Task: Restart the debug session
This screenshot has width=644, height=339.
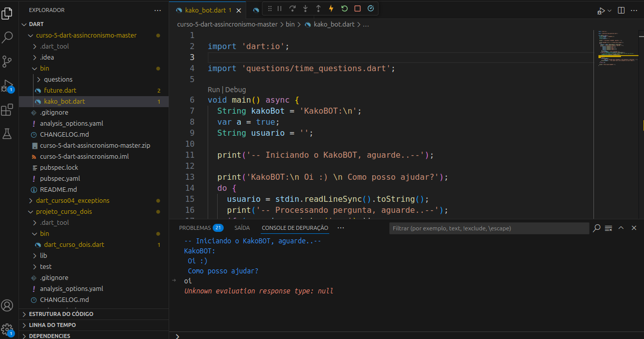Action: pos(344,9)
